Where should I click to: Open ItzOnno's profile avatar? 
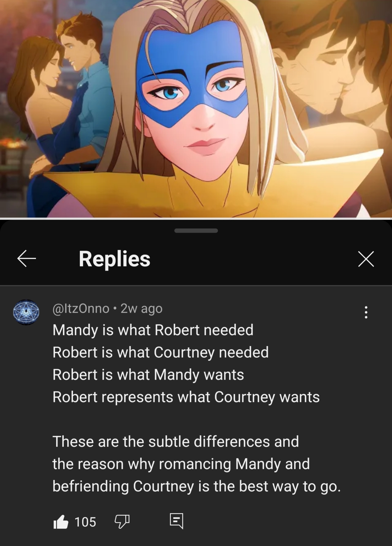pyautogui.click(x=26, y=312)
